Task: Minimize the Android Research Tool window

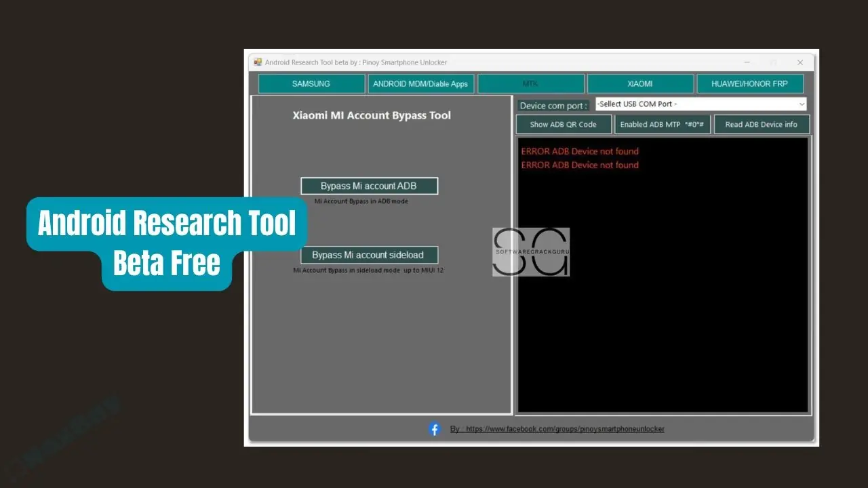Action: tap(747, 62)
